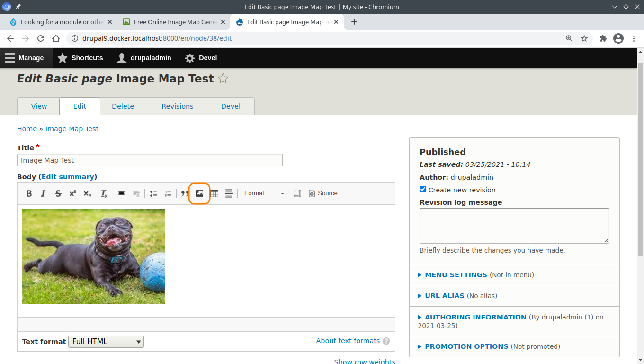Screen dimensions: 644x364
Task: Close the Free Online Image Map Generator tab
Action: tap(223, 22)
